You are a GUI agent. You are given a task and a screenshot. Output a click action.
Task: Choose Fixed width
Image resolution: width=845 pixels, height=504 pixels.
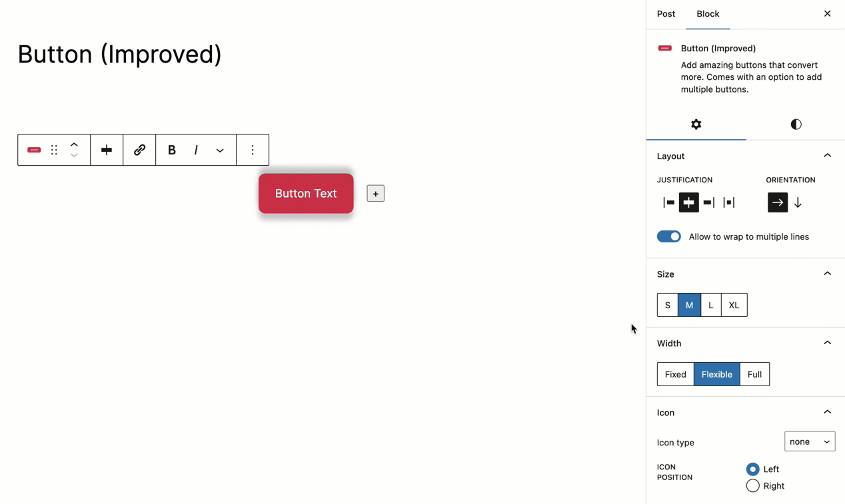676,374
